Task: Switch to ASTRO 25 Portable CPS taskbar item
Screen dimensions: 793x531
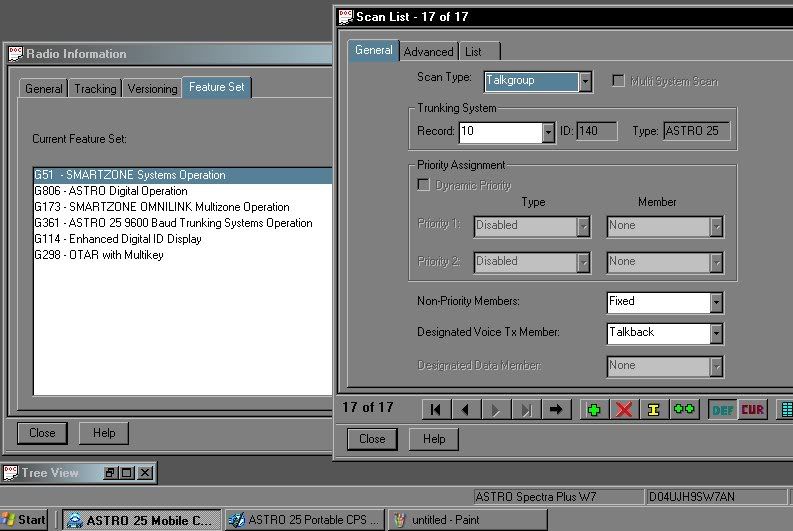Action: (305, 519)
